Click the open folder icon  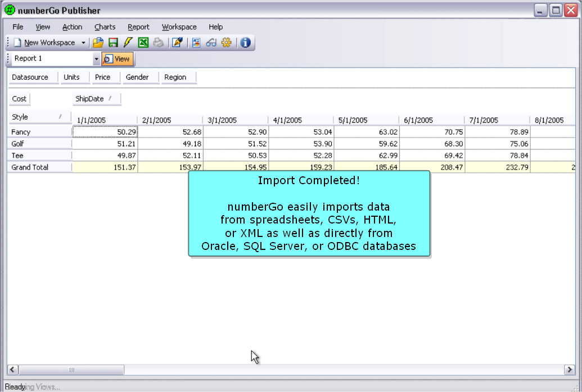(98, 43)
